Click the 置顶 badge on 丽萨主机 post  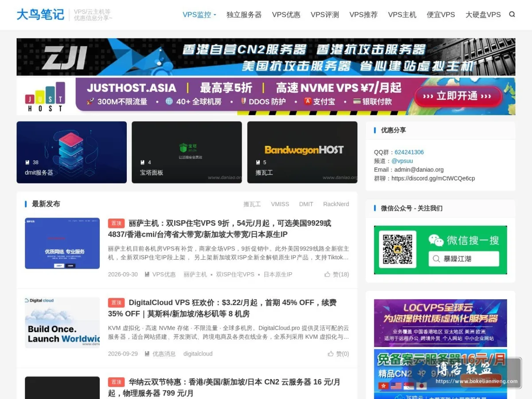click(x=116, y=223)
